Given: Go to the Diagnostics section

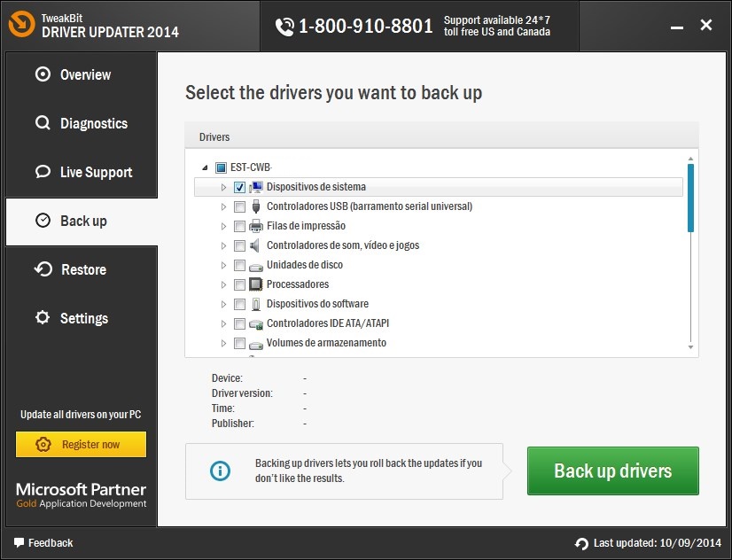Looking at the screenshot, I should point(82,123).
